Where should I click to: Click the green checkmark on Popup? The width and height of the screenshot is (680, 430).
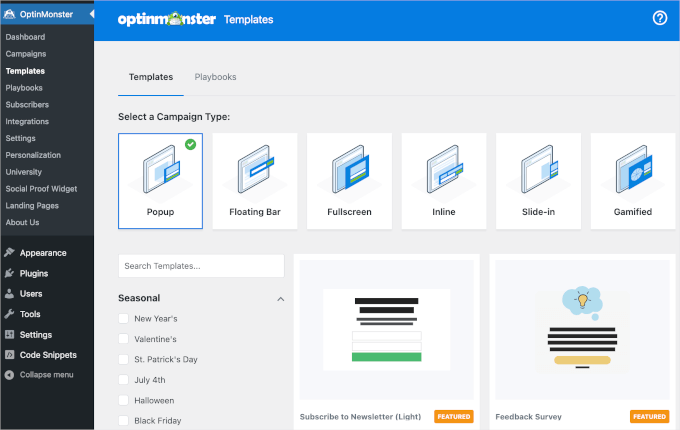[x=190, y=144]
